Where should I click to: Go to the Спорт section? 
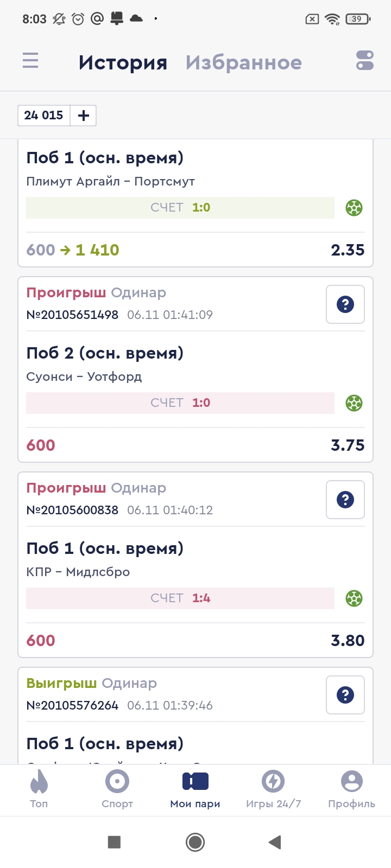coord(117,789)
